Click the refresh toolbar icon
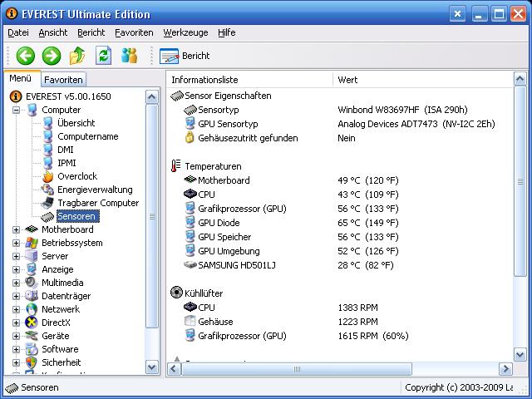The width and height of the screenshot is (532, 399). click(x=103, y=56)
